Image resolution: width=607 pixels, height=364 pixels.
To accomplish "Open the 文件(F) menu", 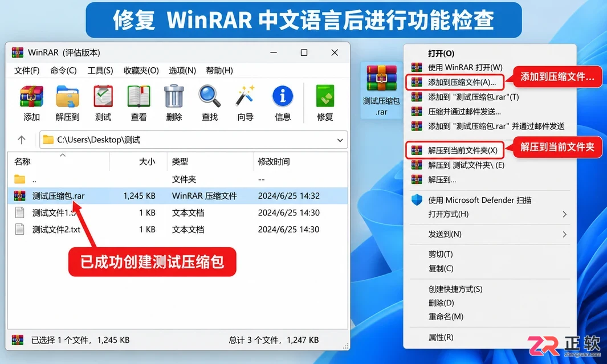I will tap(27, 71).
